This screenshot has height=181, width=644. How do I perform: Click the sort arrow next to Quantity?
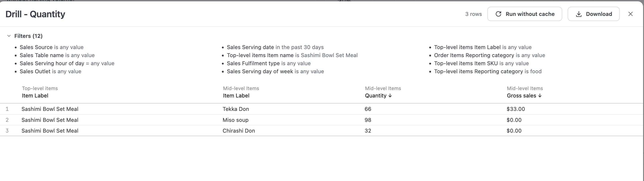[390, 95]
